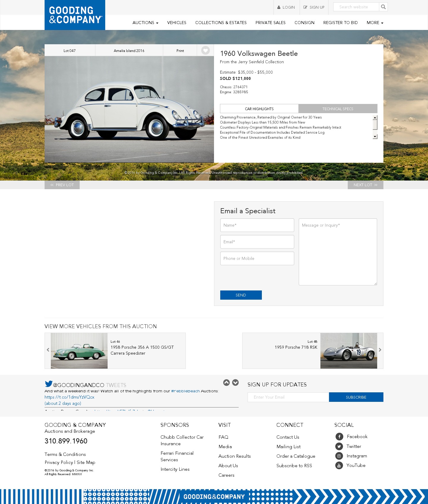Click the Login link

(x=286, y=7)
